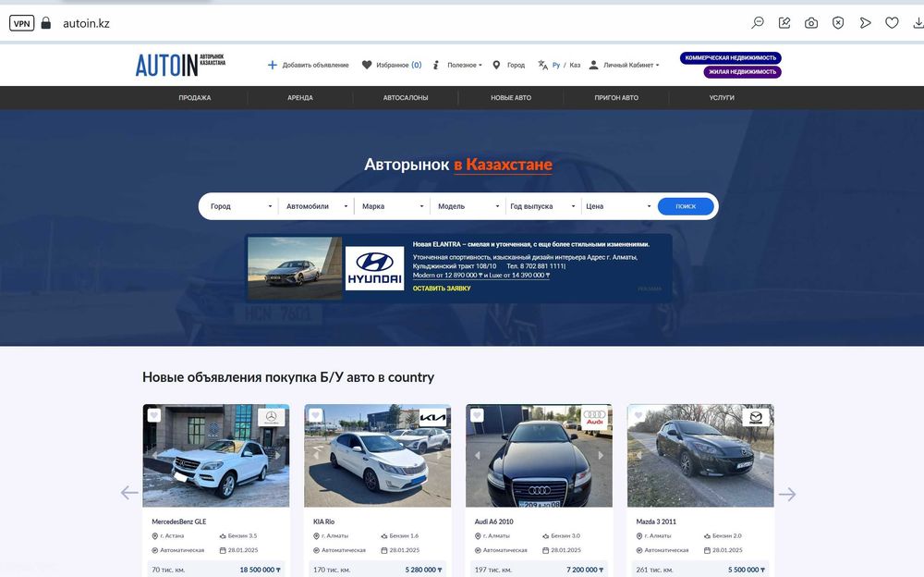The image size is (924, 577).
Task: Click КОММЕРЧЕСКАЯ НЕДВИЖИМОСТЬ button
Action: pyautogui.click(x=731, y=58)
